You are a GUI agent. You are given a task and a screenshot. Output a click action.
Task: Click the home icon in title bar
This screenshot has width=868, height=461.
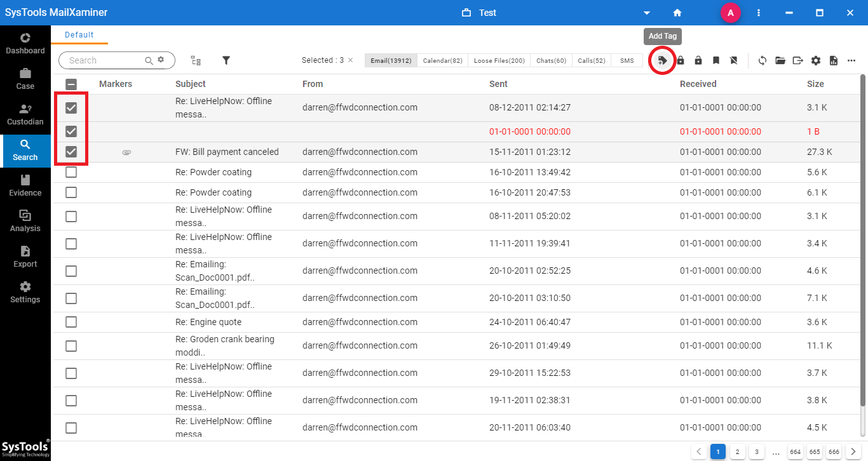[x=677, y=13]
